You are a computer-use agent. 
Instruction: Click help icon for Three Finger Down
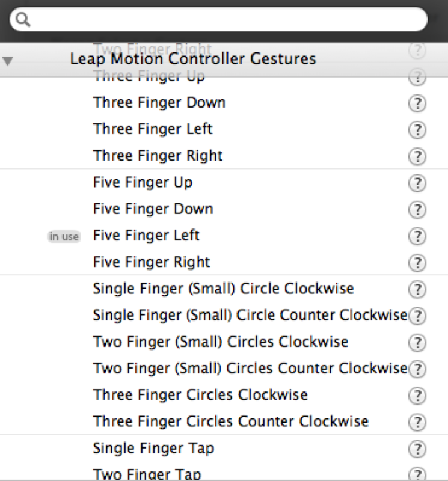417,103
